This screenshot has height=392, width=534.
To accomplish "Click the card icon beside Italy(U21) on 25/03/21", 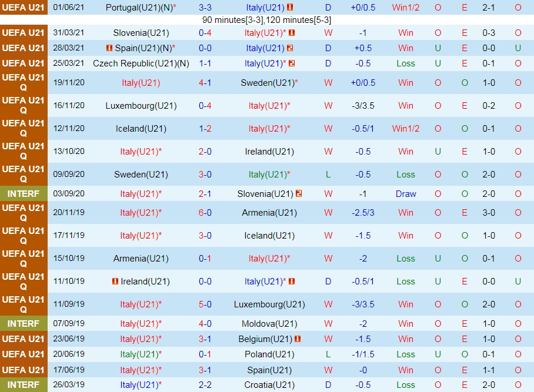I will [x=292, y=63].
